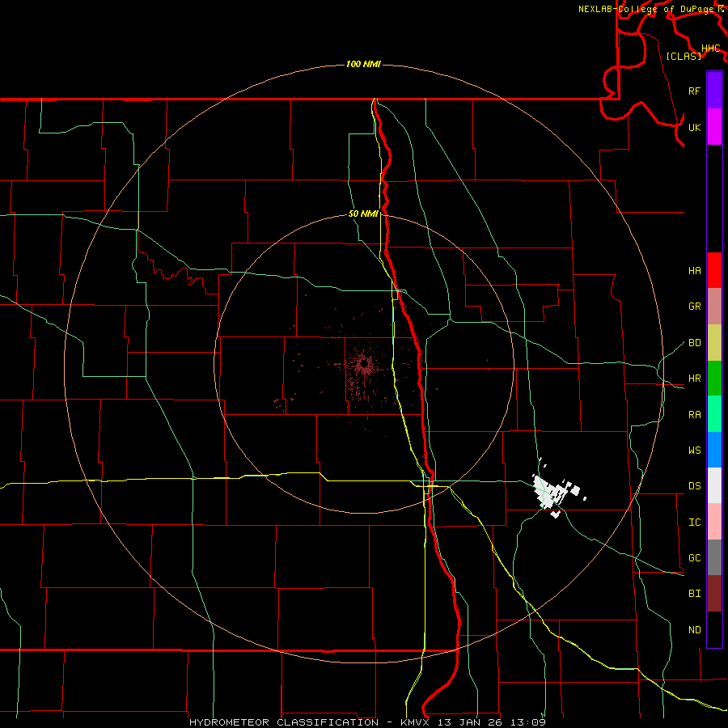Click the UK legend label

pos(694,127)
